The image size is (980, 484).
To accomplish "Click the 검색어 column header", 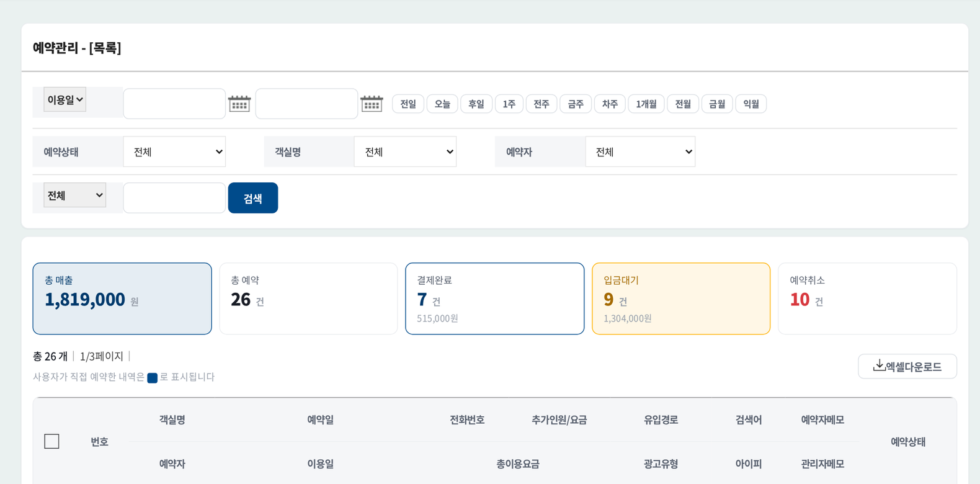I will click(749, 419).
